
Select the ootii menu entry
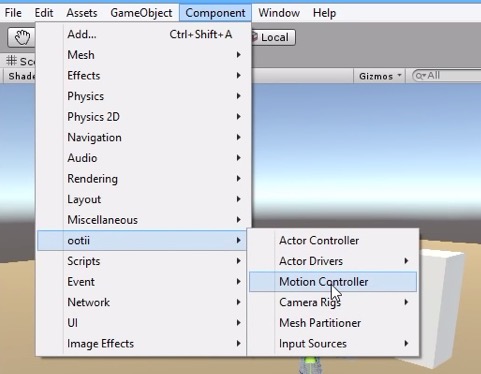tap(142, 240)
